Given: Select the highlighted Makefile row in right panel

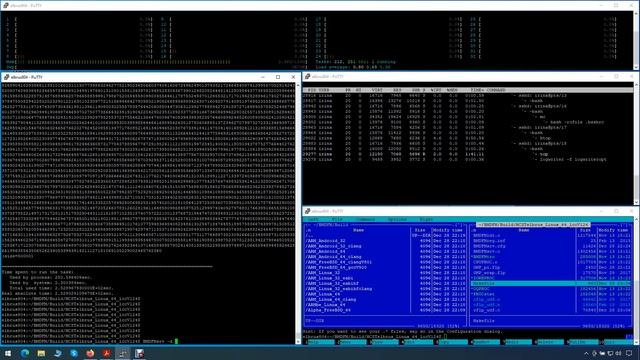Looking at the screenshot, I should (551, 283).
